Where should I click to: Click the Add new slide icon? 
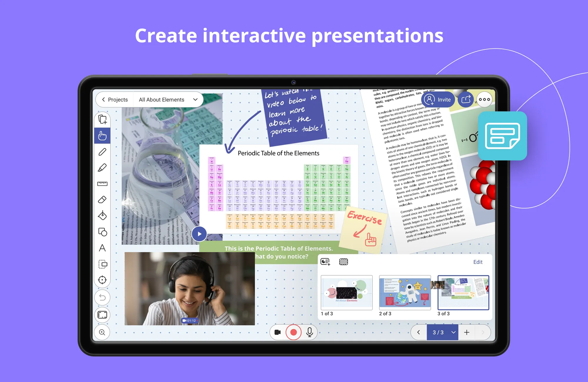click(x=468, y=332)
